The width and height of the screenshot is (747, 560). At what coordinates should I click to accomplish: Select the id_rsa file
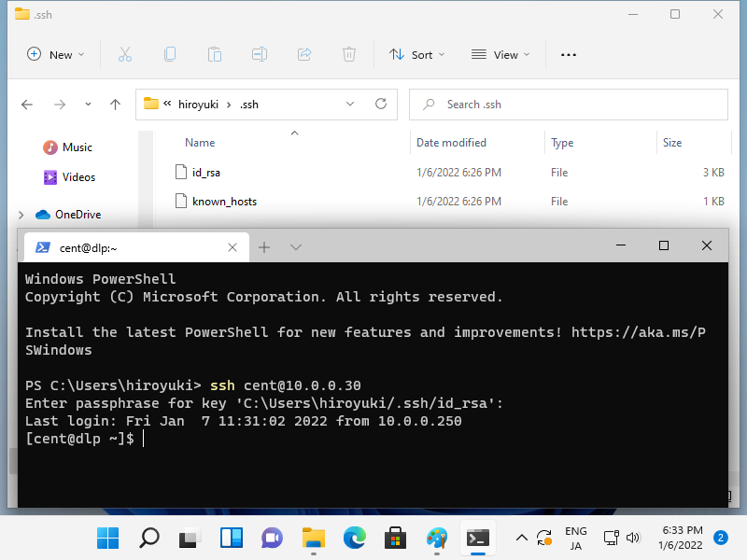[205, 173]
